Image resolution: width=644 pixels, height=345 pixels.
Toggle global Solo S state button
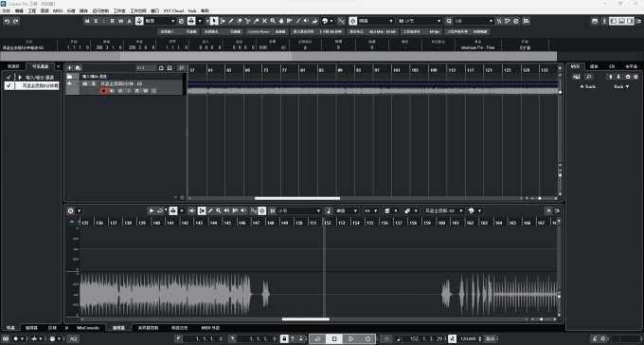tap(96, 21)
